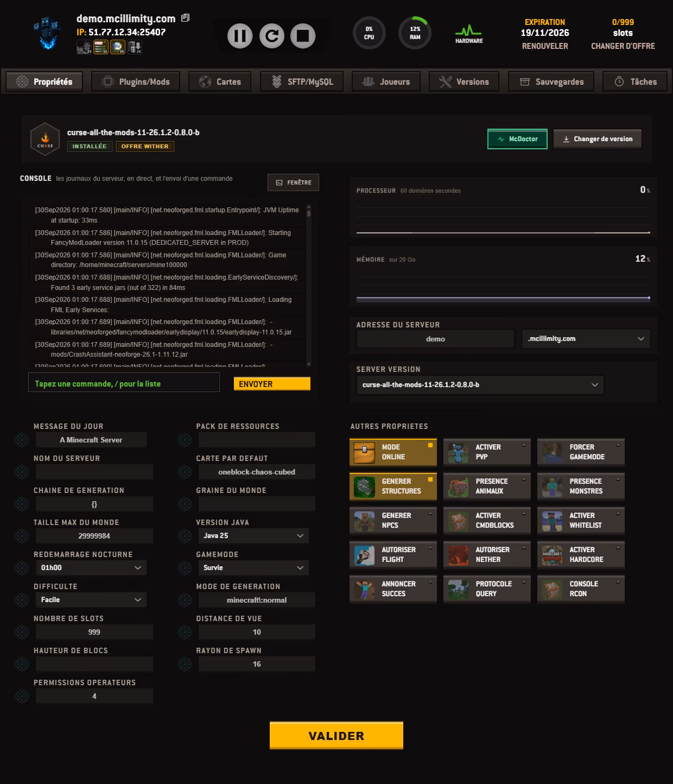Click the Valider button
This screenshot has width=673, height=784.
tap(336, 736)
